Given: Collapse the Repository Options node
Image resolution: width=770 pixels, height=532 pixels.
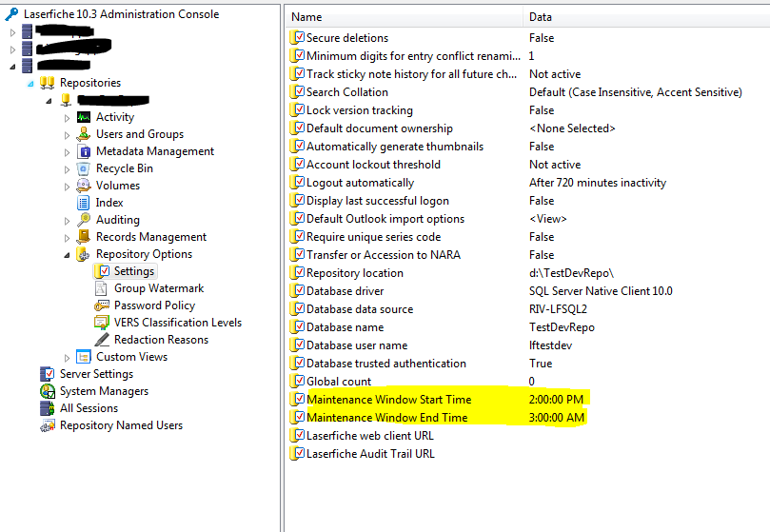Looking at the screenshot, I should point(67,255).
